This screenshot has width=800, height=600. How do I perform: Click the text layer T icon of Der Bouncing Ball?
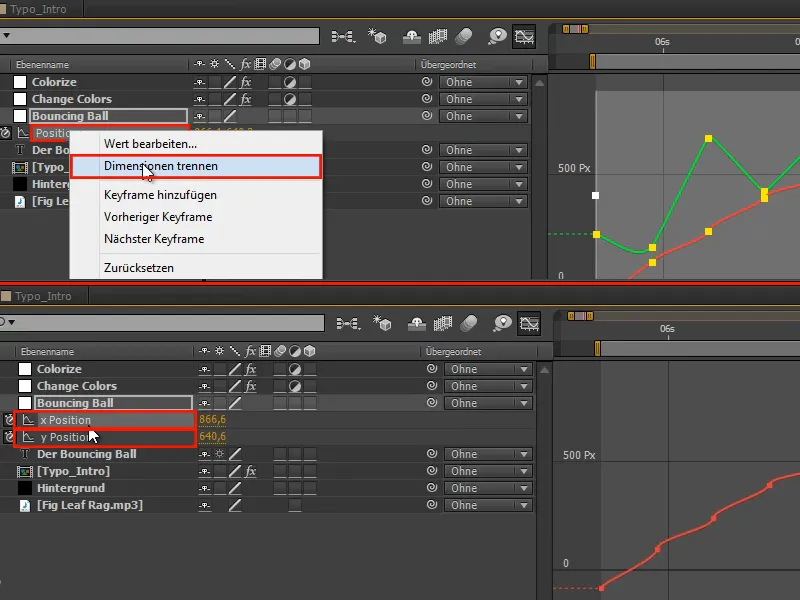pos(24,454)
